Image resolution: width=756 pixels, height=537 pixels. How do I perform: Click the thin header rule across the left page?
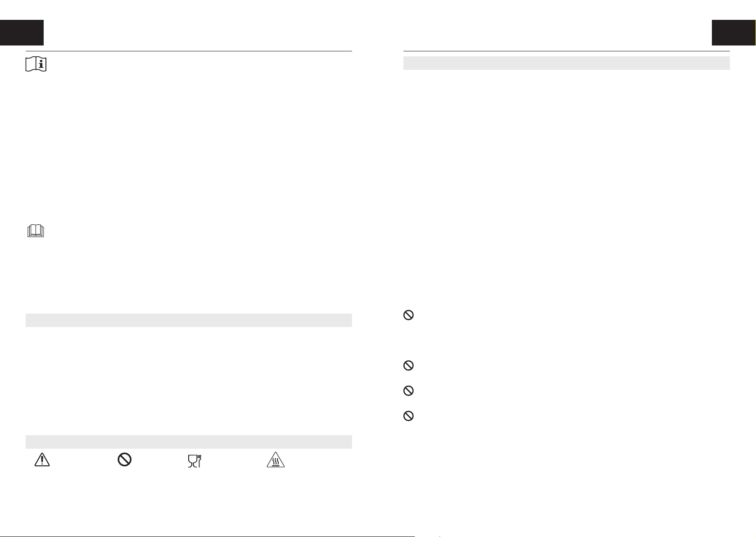189,51
